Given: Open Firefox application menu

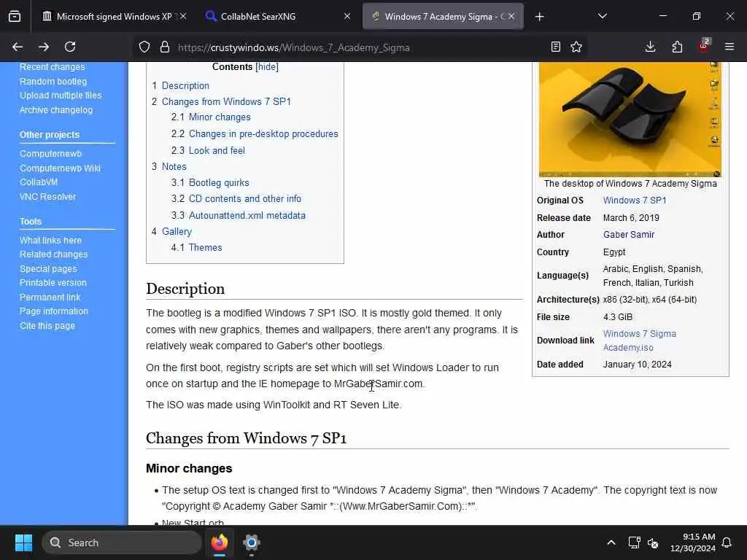Looking at the screenshot, I should 729,47.
